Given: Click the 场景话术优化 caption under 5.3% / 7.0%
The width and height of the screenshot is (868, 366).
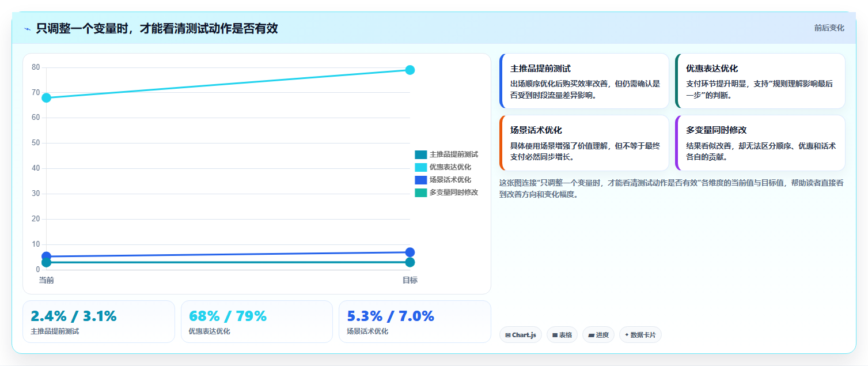Looking at the screenshot, I should [x=367, y=331].
